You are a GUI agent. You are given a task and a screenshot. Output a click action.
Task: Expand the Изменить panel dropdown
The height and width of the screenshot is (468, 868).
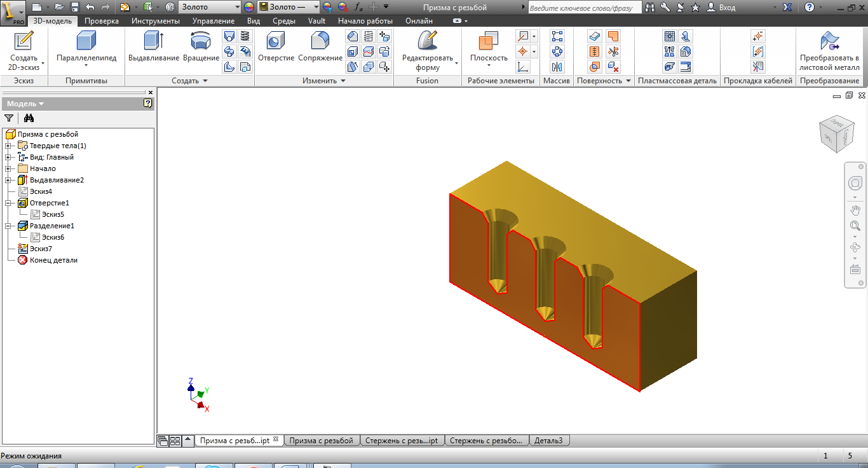point(324,81)
